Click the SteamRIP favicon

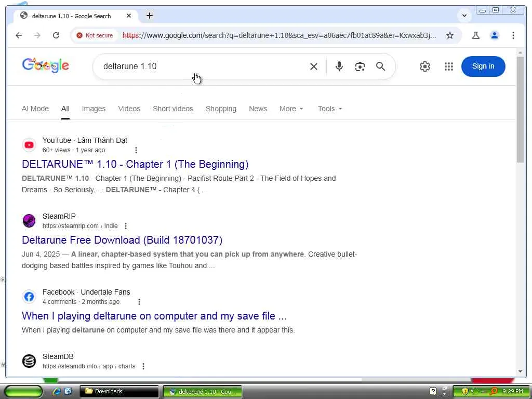click(x=29, y=221)
